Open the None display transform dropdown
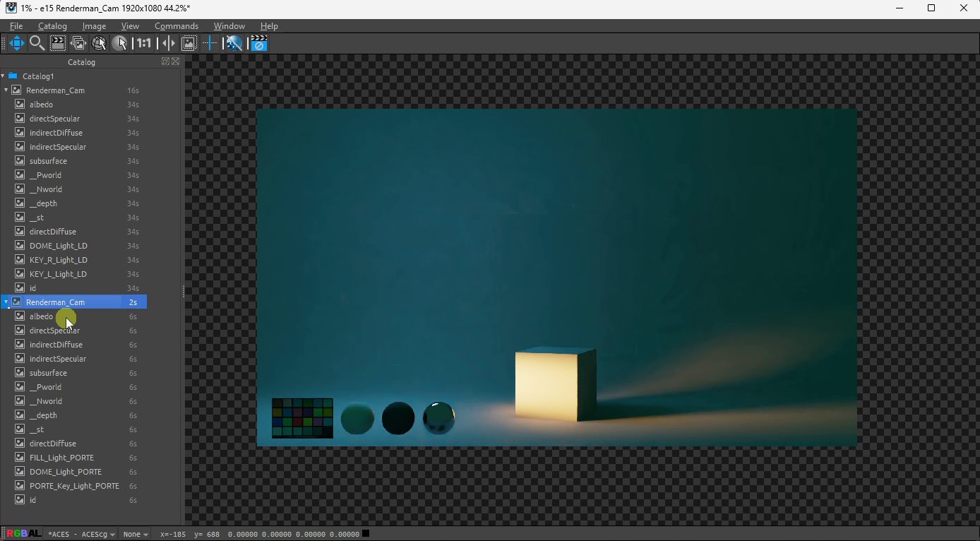Screen dimensions: 980x541 click(x=135, y=535)
